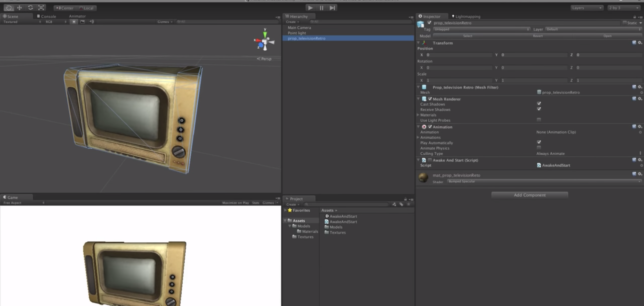Open the Textures folder in Assets list

(335, 232)
